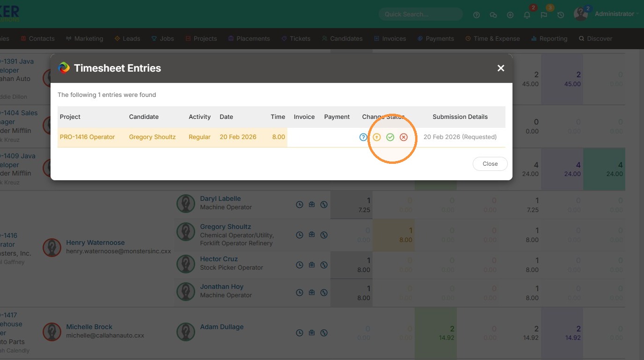Click the Invoice column header
The height and width of the screenshot is (360, 644).
click(x=304, y=117)
